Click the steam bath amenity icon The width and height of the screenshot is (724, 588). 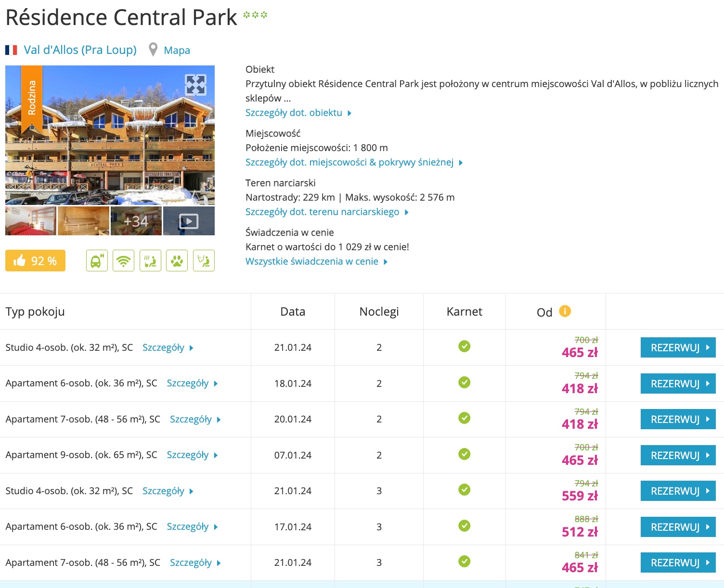pos(204,261)
